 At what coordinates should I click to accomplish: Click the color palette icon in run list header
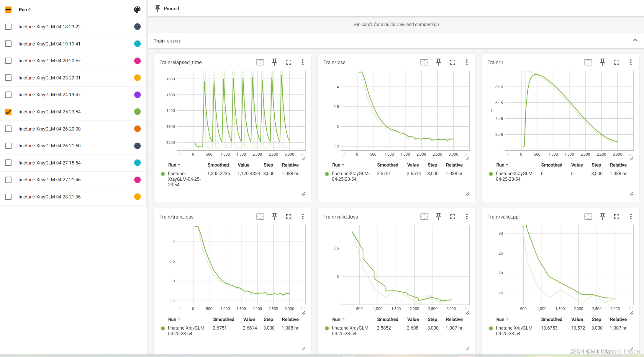[x=137, y=9]
